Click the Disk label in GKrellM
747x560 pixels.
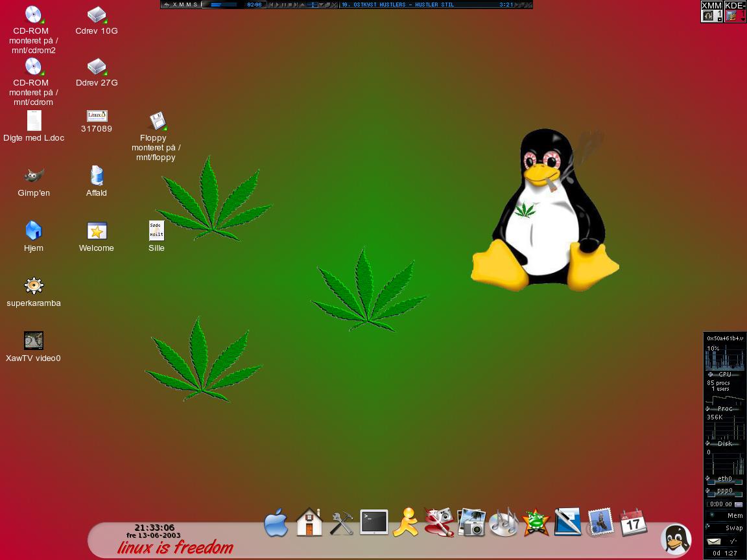[x=725, y=443]
